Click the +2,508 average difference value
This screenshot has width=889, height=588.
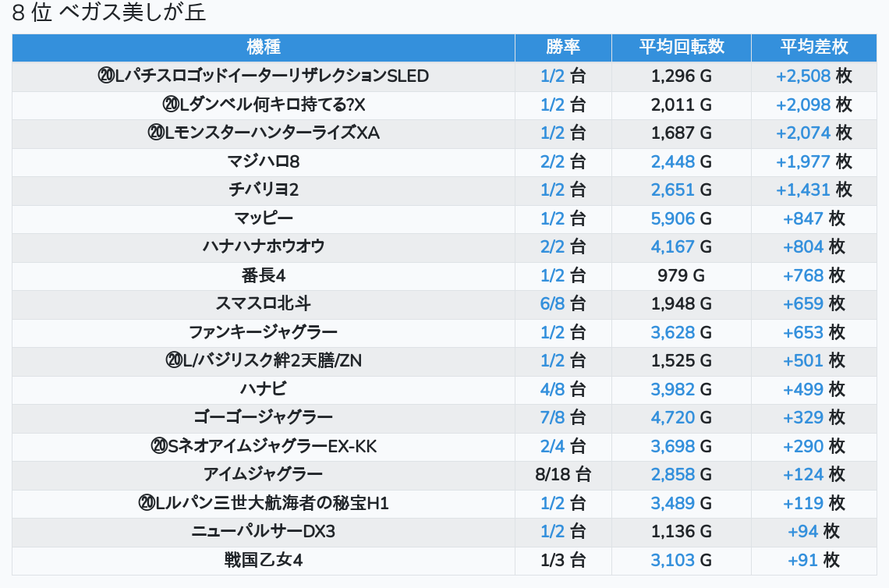click(x=803, y=76)
